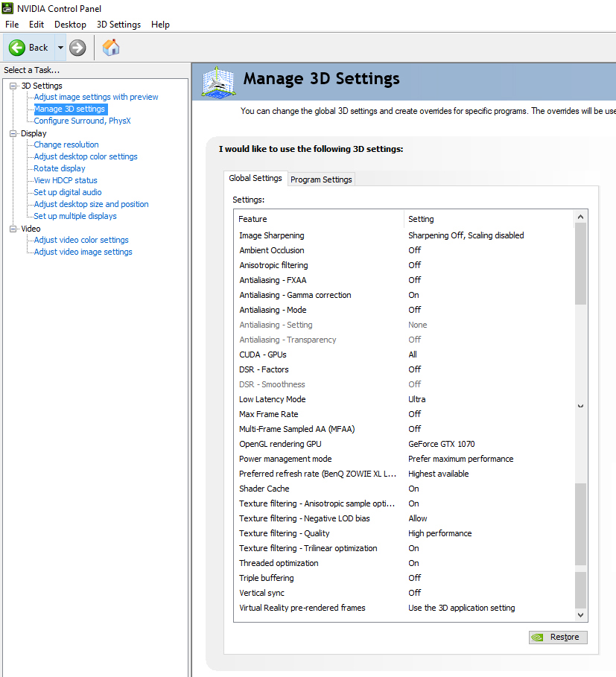Viewport: 616px width, 677px height.
Task: Select Multi-Frame Sampled AA (MFAA) row
Action: pos(404,429)
